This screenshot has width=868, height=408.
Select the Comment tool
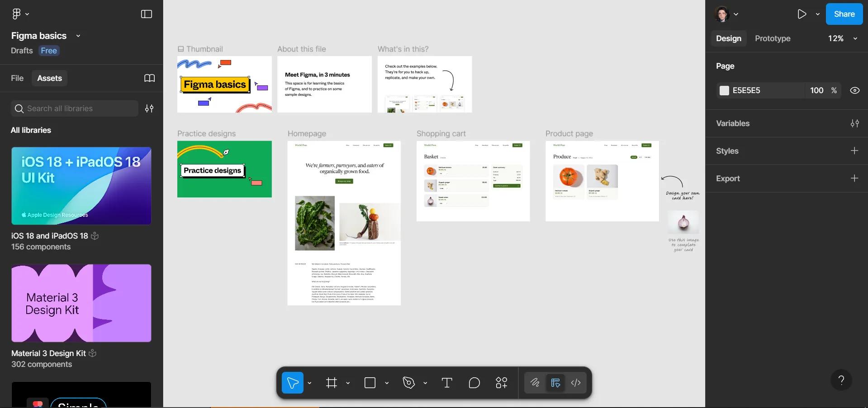474,383
